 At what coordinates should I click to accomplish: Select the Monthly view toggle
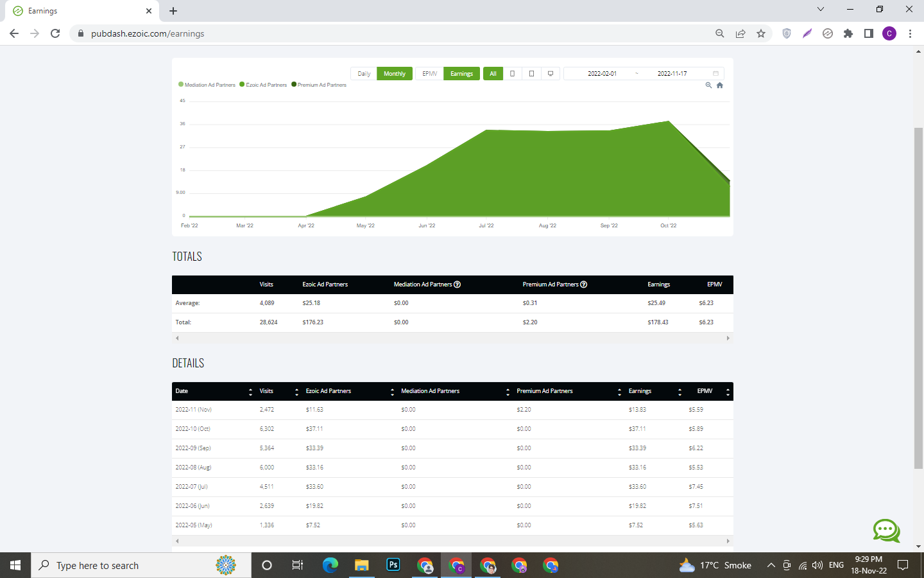click(x=395, y=74)
